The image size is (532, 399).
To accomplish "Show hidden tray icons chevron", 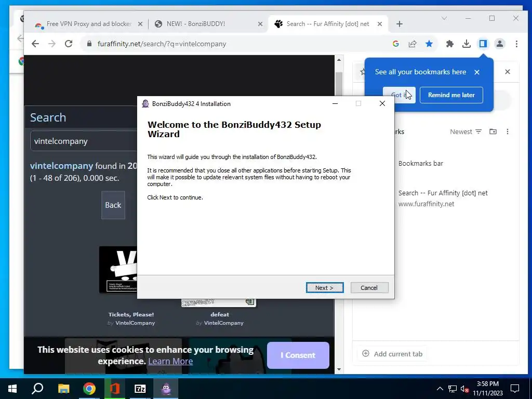I will (x=440, y=389).
